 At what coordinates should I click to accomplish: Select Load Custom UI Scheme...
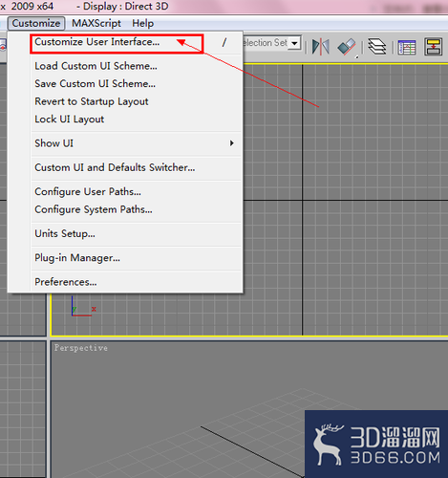point(137,66)
